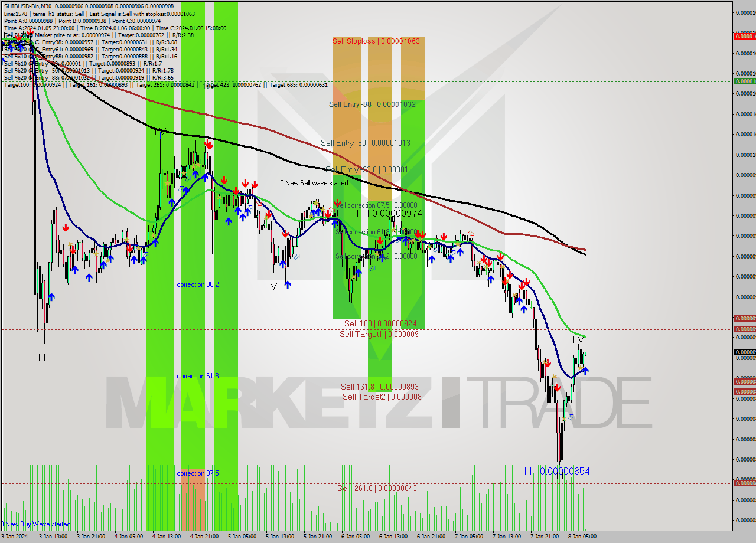Click the '5 Jan 21:00' time axis label
Screen dimensions: 756x543
click(x=317, y=537)
